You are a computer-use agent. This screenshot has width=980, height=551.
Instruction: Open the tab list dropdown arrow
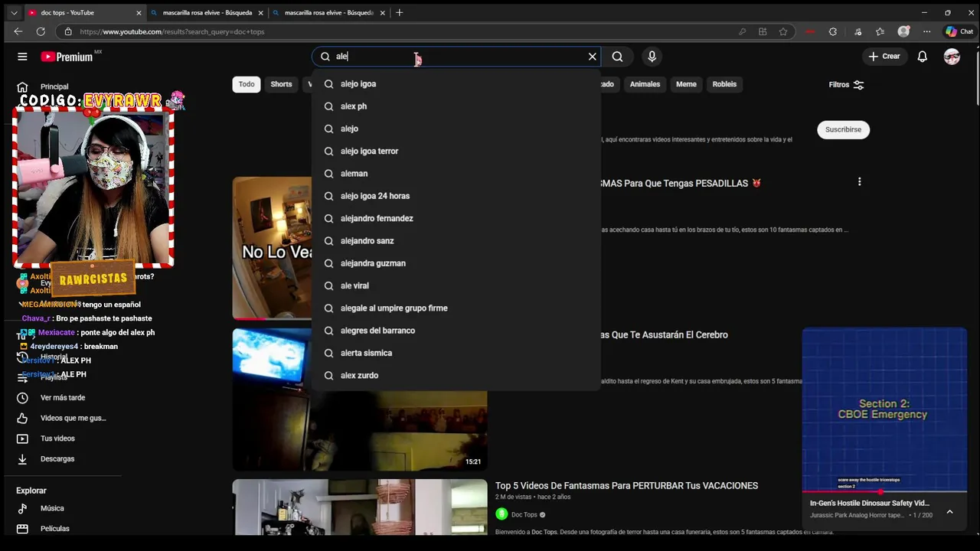(14, 12)
